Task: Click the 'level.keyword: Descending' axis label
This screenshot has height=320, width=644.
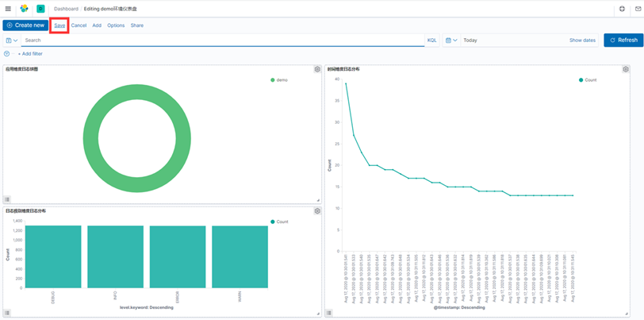Action: pyautogui.click(x=147, y=307)
